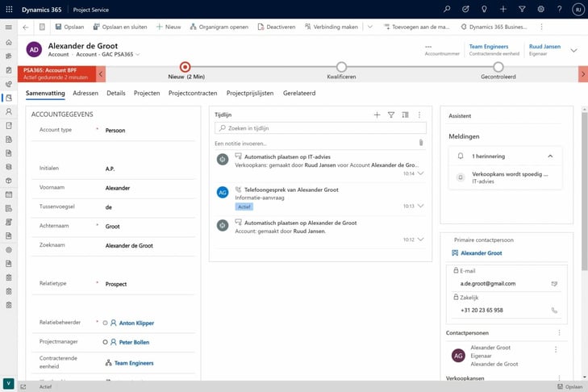This screenshot has width=588, height=392.
Task: Open the Gerelateerd tab
Action: click(x=299, y=93)
